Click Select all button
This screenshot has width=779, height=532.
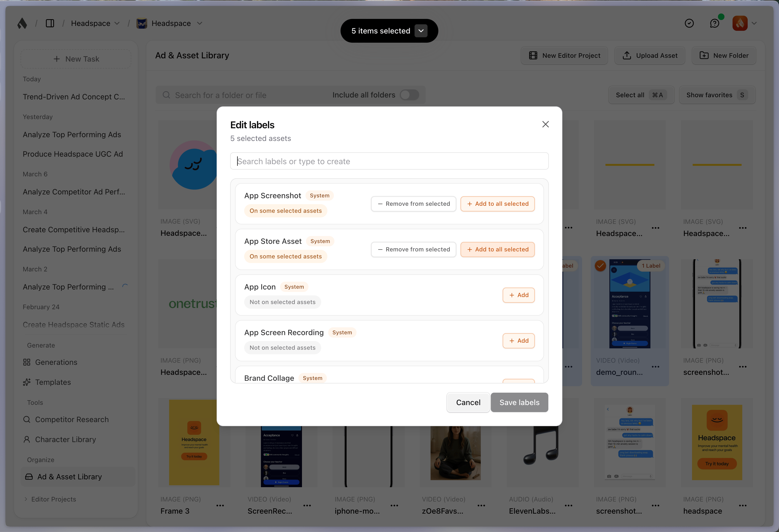coord(641,95)
